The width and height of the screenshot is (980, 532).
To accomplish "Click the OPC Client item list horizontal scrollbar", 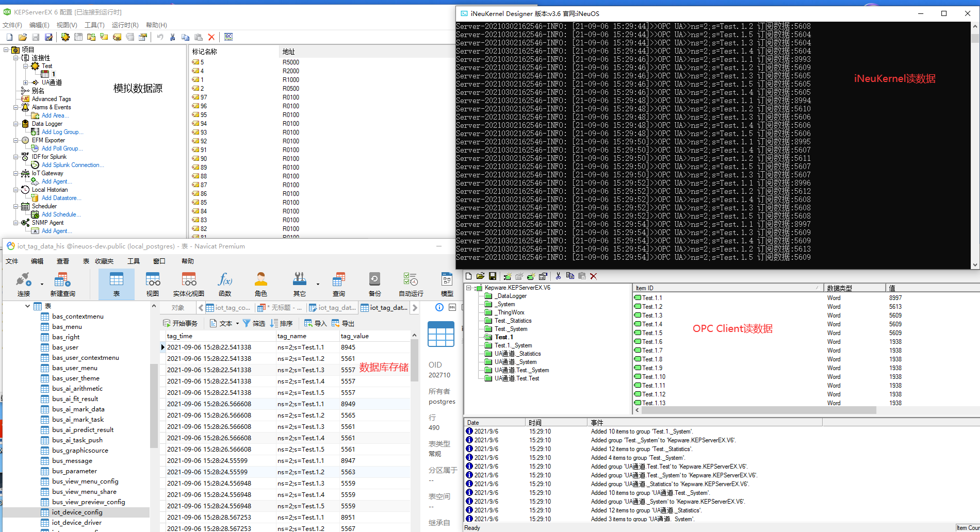I will (x=758, y=410).
